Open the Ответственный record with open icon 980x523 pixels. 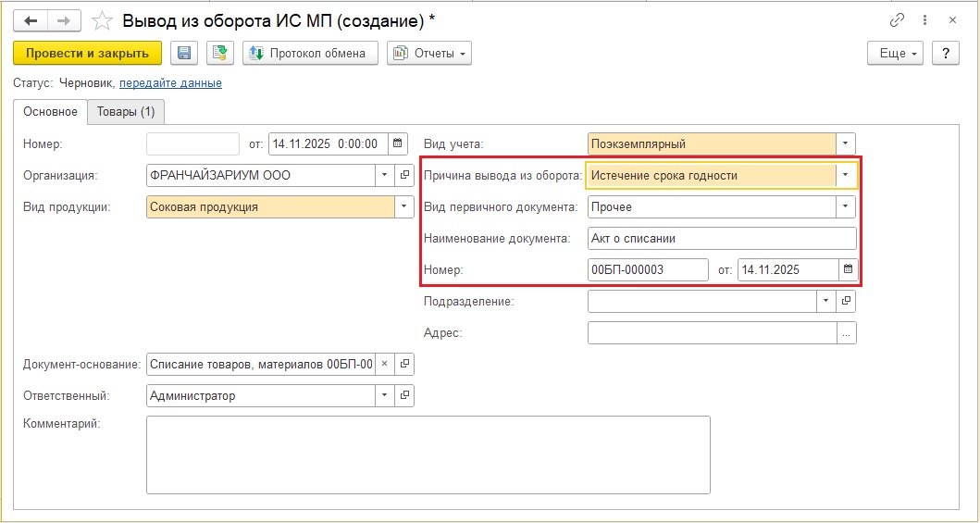click(x=404, y=395)
